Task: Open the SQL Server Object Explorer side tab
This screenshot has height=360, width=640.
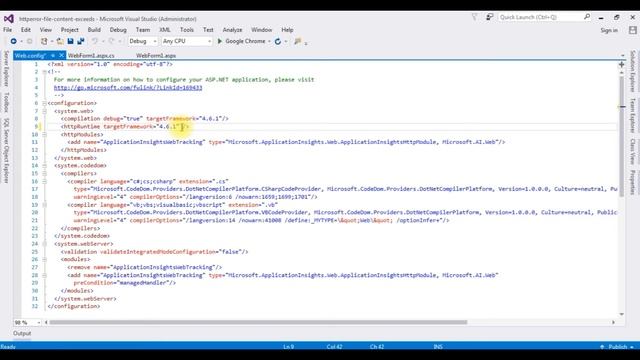Action: click(x=6, y=151)
